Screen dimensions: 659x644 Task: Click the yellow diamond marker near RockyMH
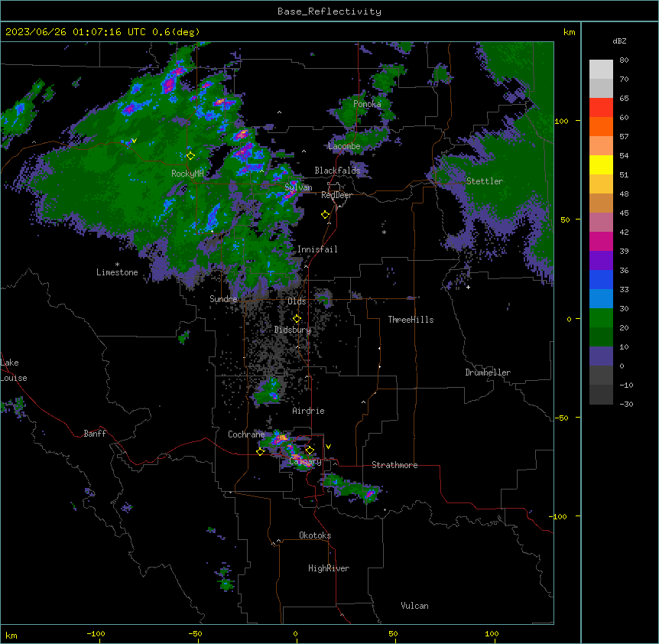coord(190,156)
